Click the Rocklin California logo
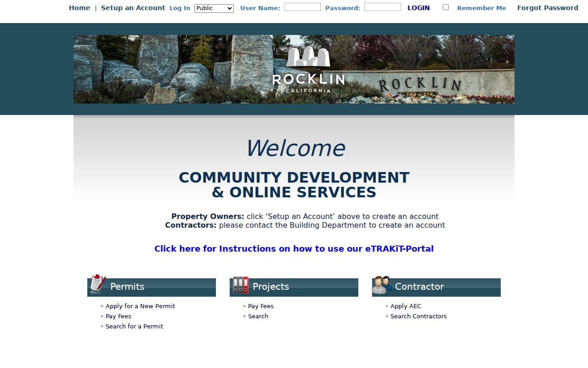 click(x=308, y=69)
